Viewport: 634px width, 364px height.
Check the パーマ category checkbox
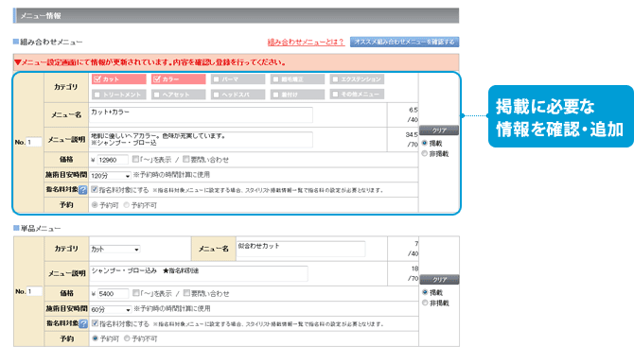tap(217, 79)
